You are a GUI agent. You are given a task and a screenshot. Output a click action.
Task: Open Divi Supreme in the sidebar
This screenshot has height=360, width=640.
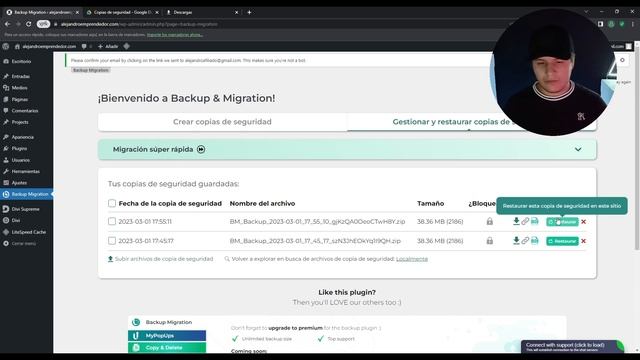26,209
